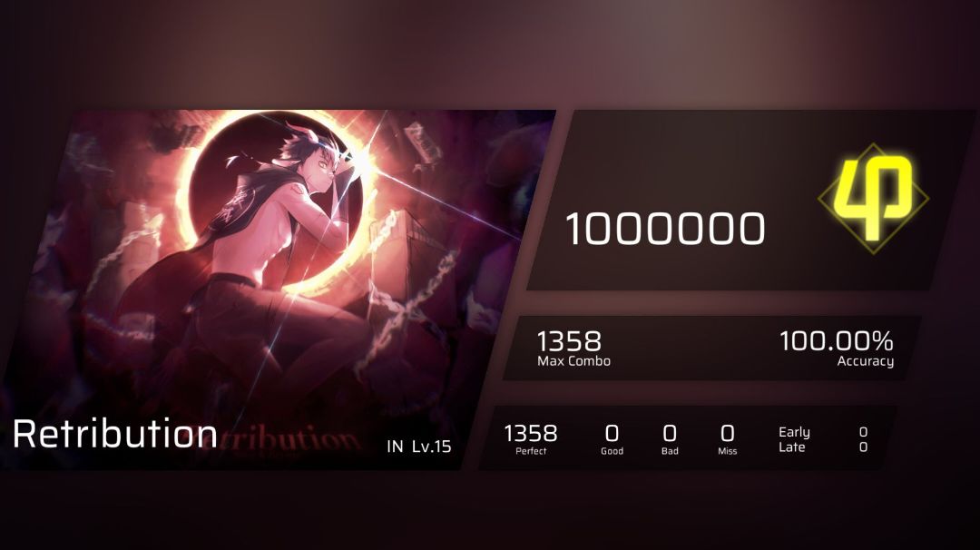The image size is (980, 550).
Task: Click the Max Combo label
Action: coord(573,361)
